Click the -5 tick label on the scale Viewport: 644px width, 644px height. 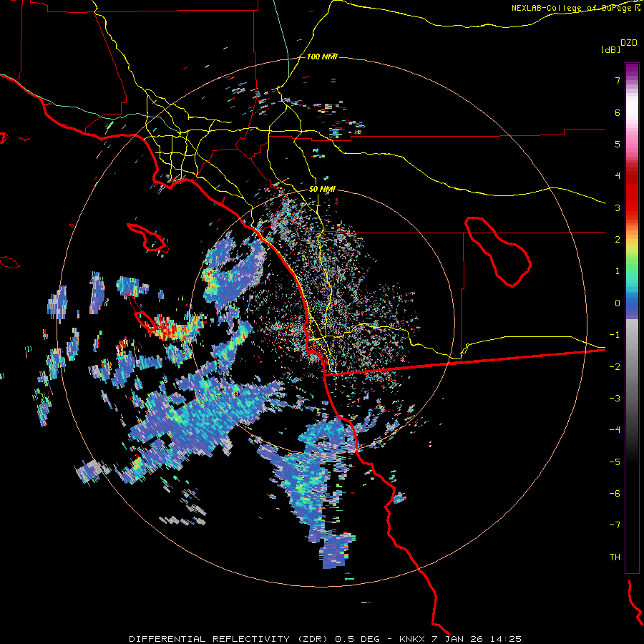pos(615,462)
